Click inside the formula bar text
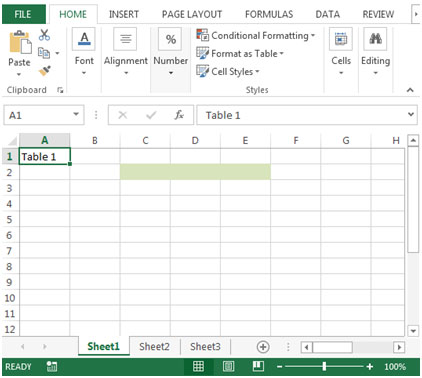The height and width of the screenshot is (378, 422). coord(223,115)
